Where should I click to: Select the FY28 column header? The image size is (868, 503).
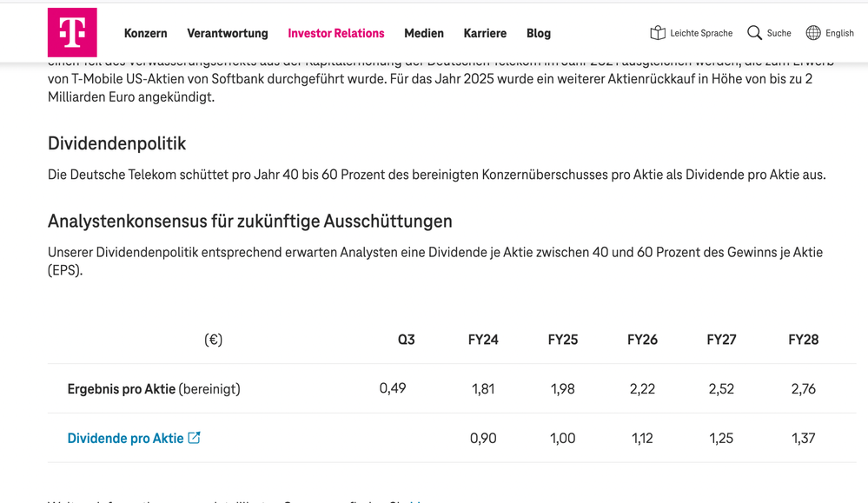click(804, 340)
